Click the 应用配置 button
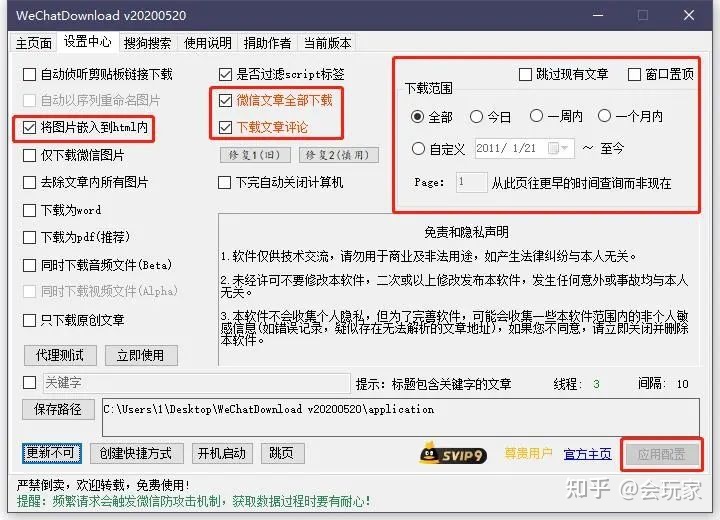 661,455
